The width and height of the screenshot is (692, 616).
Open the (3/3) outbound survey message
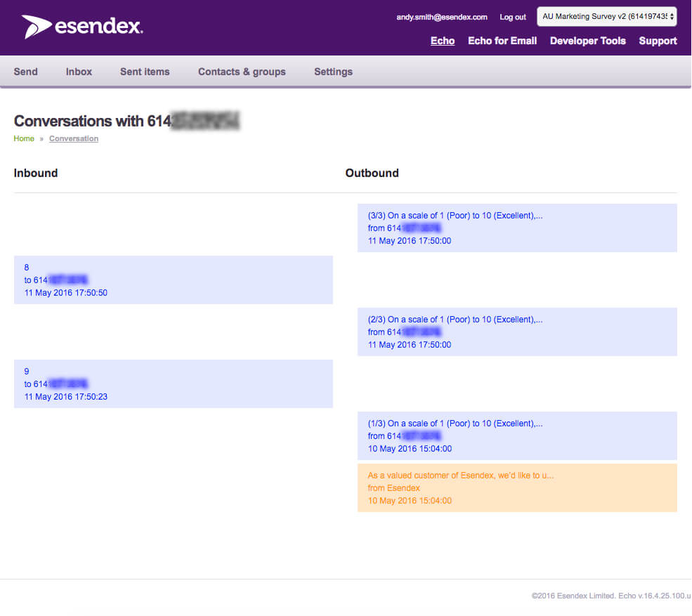pyautogui.click(x=516, y=228)
